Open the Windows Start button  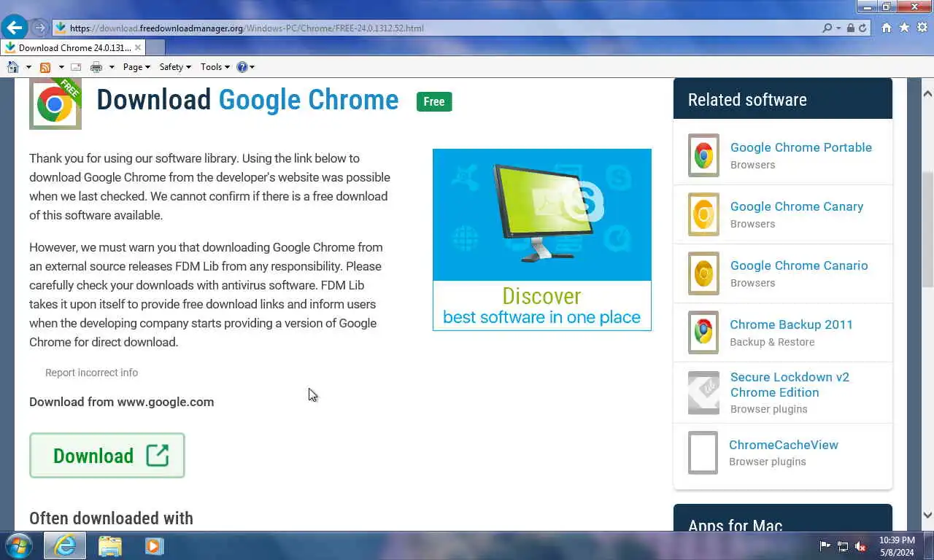click(18, 545)
